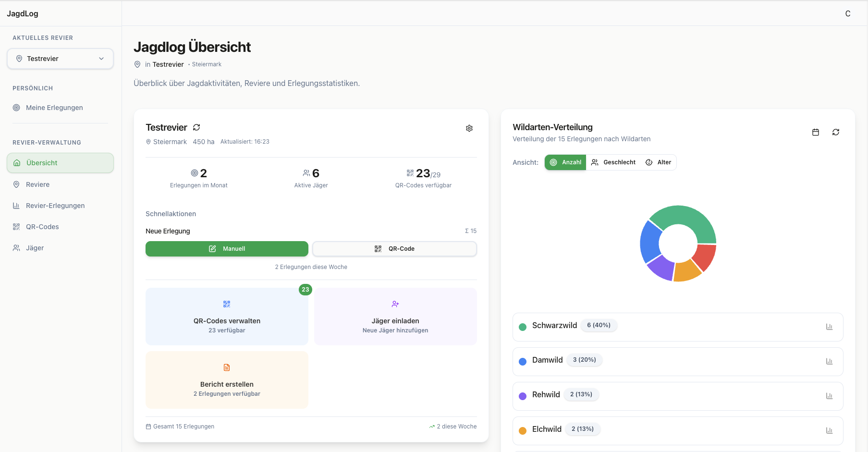The image size is (868, 452).
Task: Open the bar chart icon next to Schwarzwild
Action: click(830, 326)
